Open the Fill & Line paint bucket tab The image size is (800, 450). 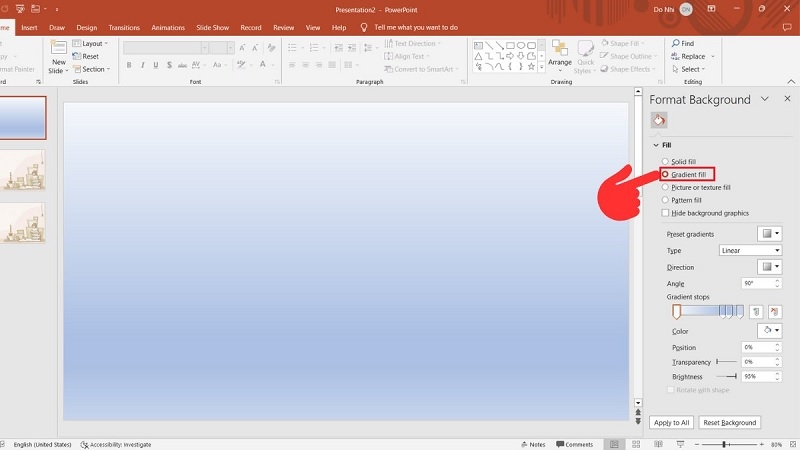pyautogui.click(x=659, y=120)
